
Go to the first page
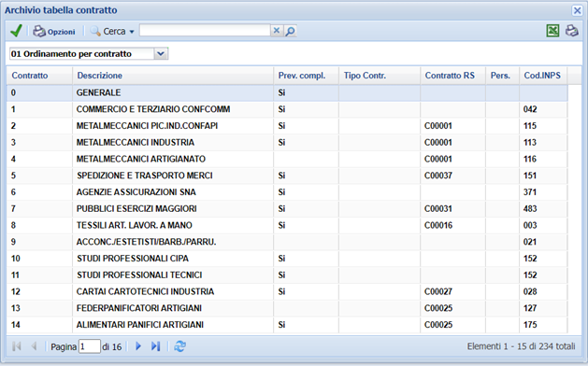pyautogui.click(x=17, y=346)
